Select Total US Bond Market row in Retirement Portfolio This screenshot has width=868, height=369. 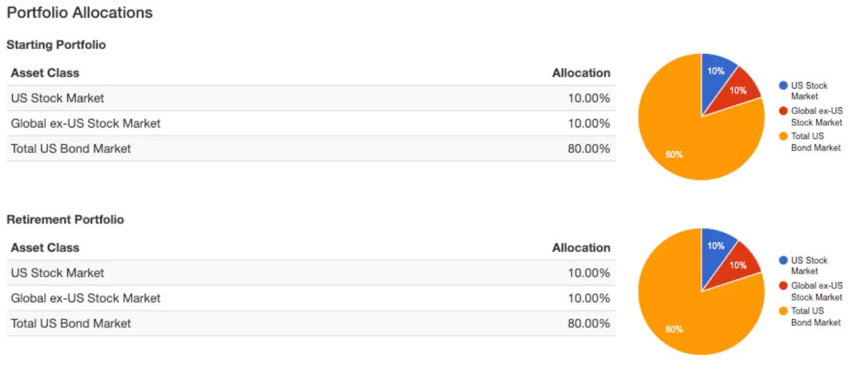311,323
